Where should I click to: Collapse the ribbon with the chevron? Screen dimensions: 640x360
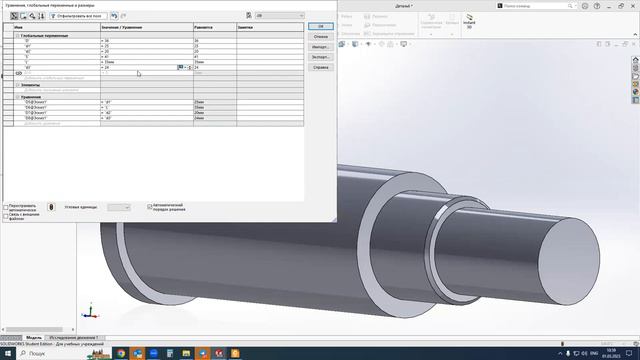coord(635,34)
